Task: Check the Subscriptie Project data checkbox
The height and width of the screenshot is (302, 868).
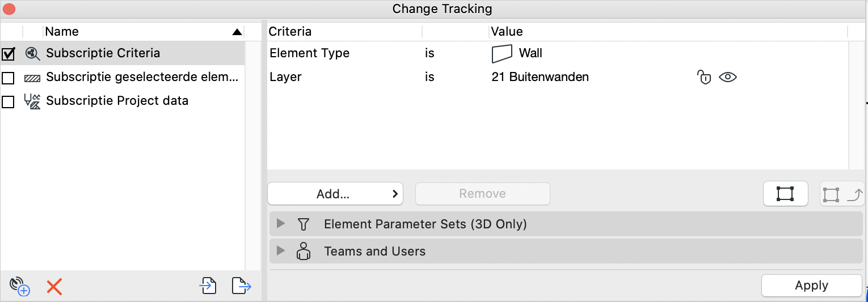Action: (8, 102)
